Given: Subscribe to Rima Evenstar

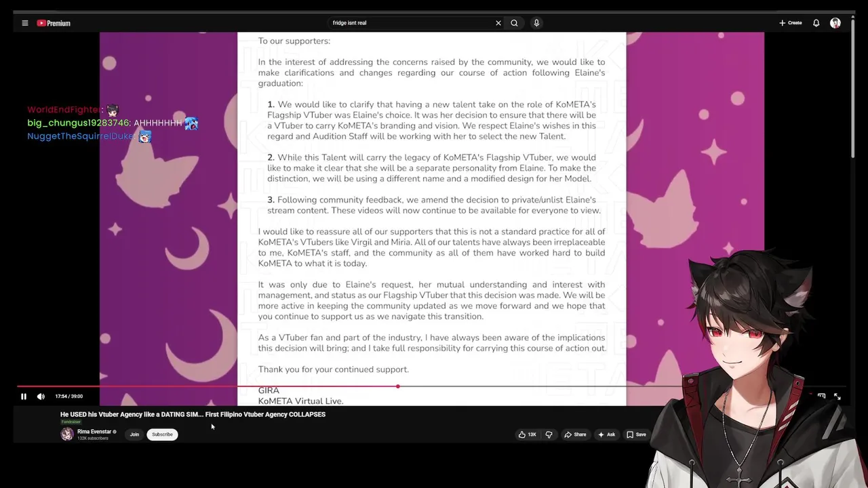Looking at the screenshot, I should pos(162,434).
